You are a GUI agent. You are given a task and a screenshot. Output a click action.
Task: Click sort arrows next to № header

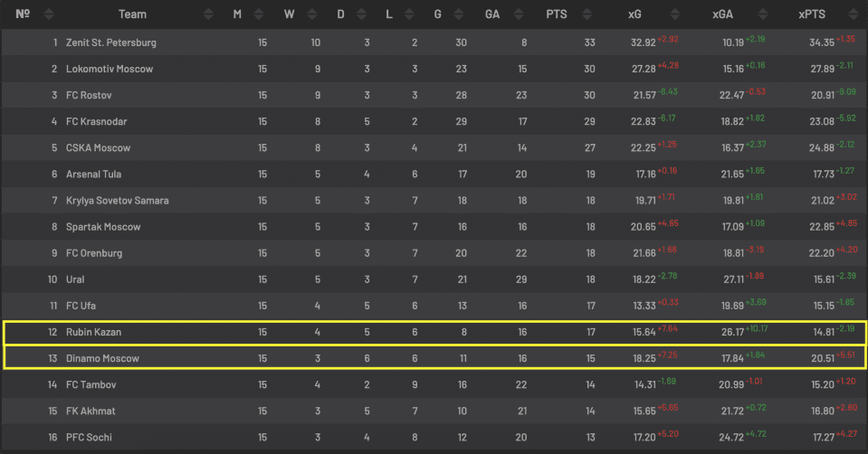(49, 14)
